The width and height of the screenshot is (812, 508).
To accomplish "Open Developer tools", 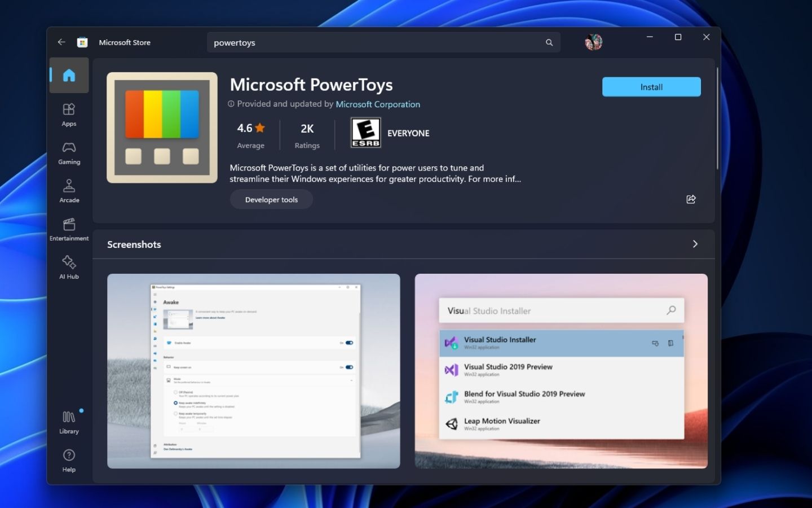I will (271, 199).
